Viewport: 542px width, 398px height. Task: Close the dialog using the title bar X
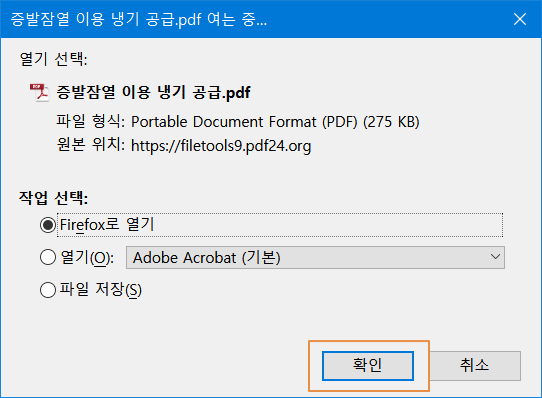point(520,19)
